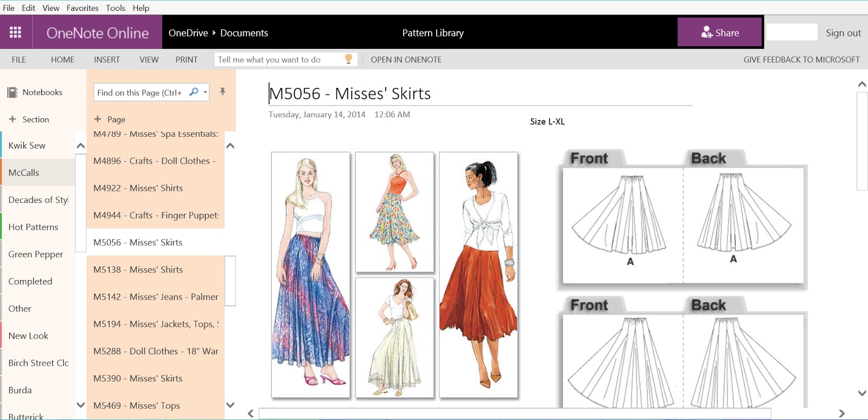The width and height of the screenshot is (868, 420).
Task: Open the app launcher waffle icon
Action: click(x=16, y=33)
